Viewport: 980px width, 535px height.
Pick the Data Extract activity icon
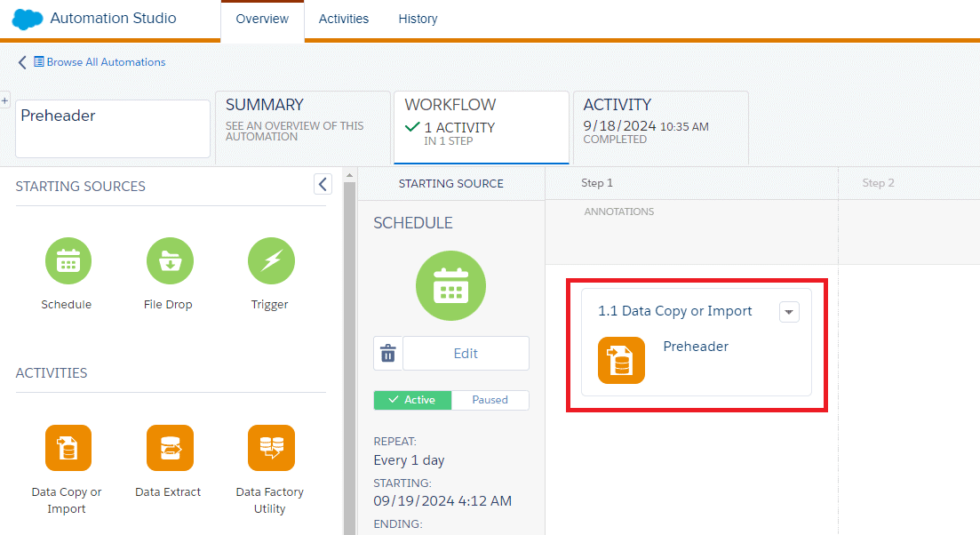tap(170, 448)
